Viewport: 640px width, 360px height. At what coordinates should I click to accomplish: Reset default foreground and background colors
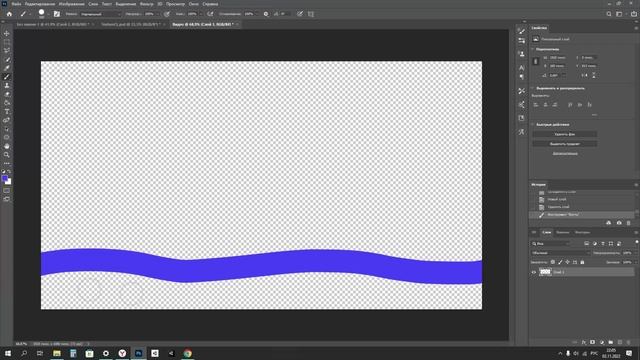[x=4, y=171]
